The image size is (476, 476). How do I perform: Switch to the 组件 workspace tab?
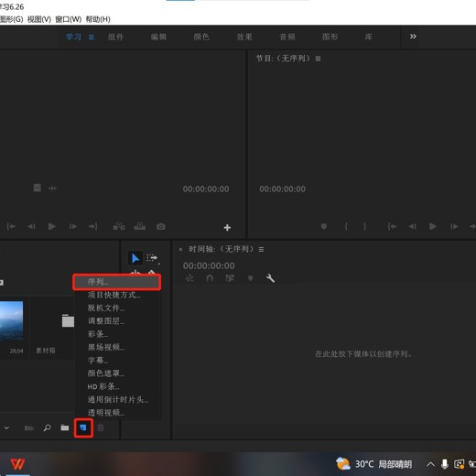tap(115, 38)
